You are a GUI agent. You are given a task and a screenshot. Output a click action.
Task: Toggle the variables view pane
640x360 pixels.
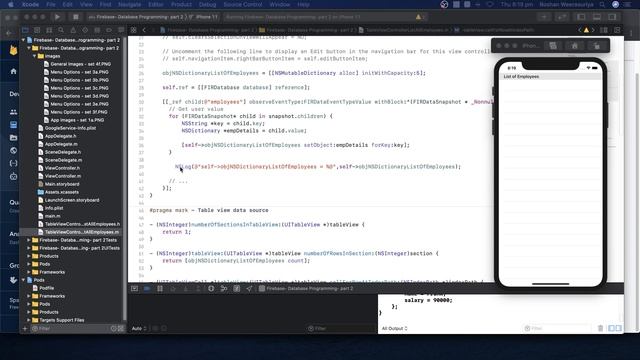click(611, 328)
